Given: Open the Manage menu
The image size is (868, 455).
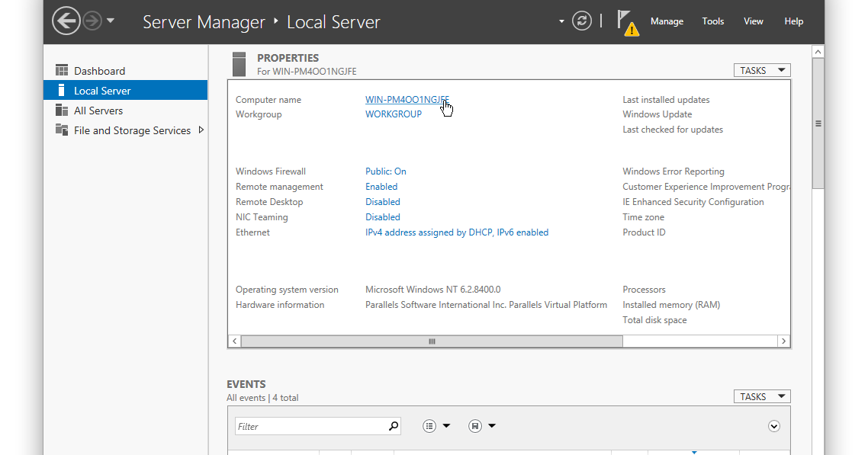Looking at the screenshot, I should point(667,21).
